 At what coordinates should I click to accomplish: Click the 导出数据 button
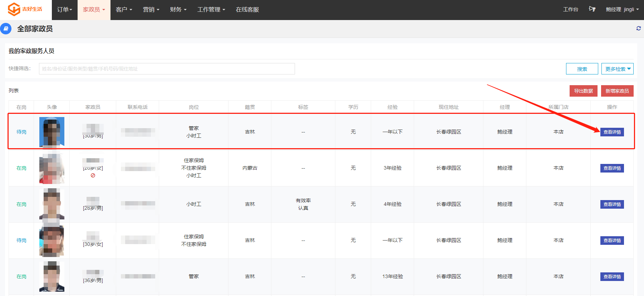[x=584, y=91]
